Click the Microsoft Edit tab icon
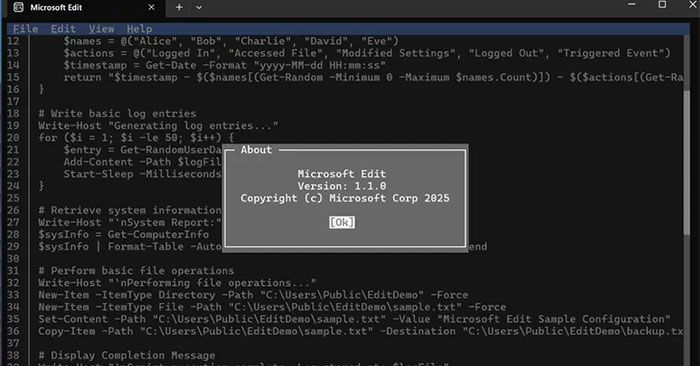This screenshot has width=700, height=366. pos(18,7)
